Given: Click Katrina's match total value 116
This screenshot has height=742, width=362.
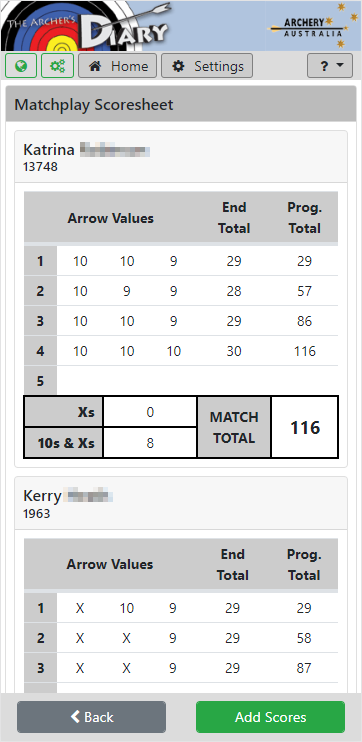Looking at the screenshot, I should tap(305, 427).
